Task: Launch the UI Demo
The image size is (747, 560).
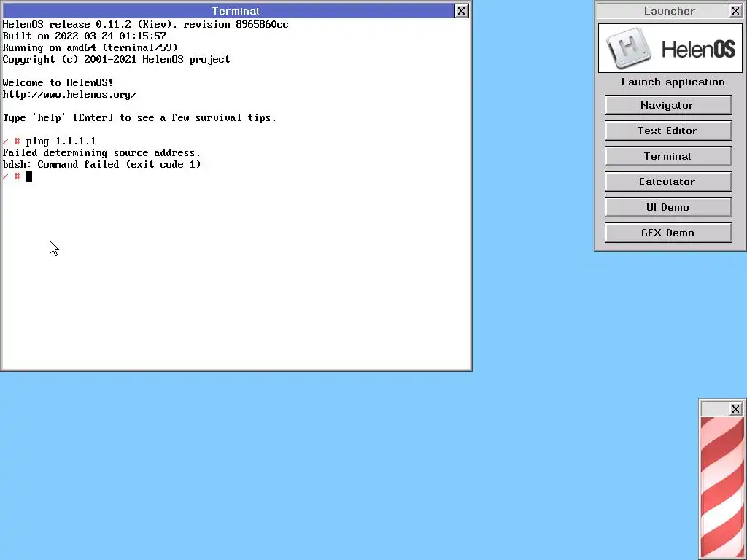Action: 668,207
